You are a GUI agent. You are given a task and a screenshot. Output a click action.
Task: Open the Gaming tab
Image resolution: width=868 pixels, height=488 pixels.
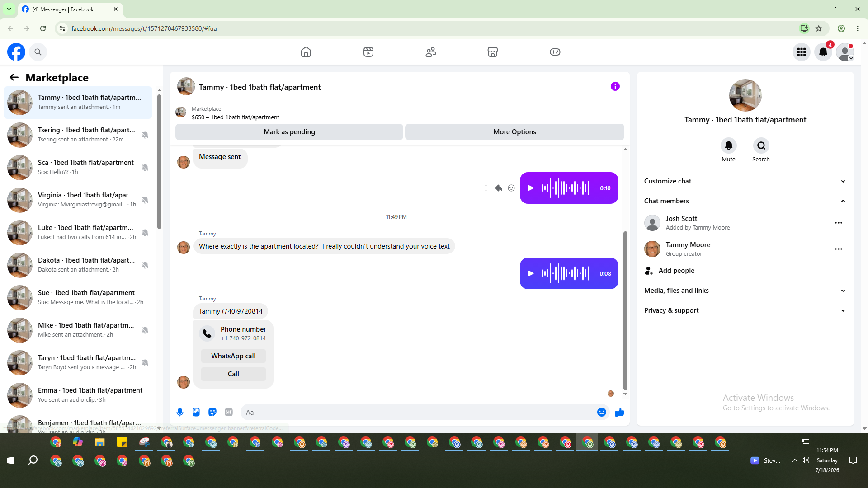(555, 52)
